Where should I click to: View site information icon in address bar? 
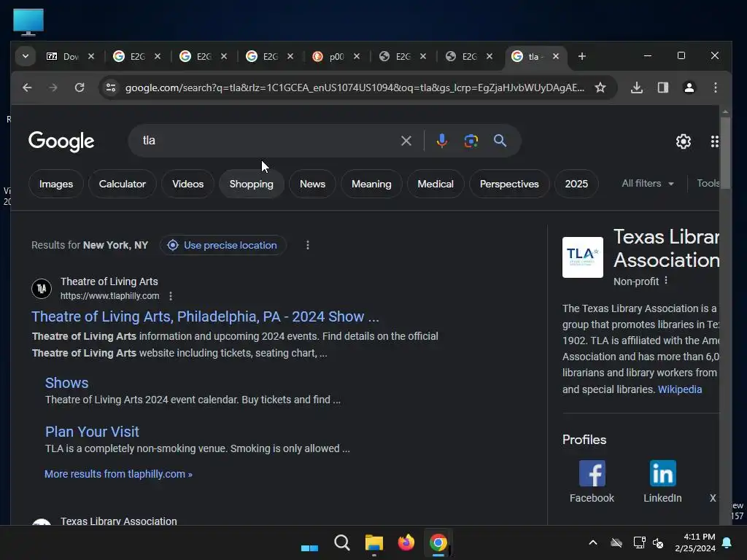pos(111,87)
